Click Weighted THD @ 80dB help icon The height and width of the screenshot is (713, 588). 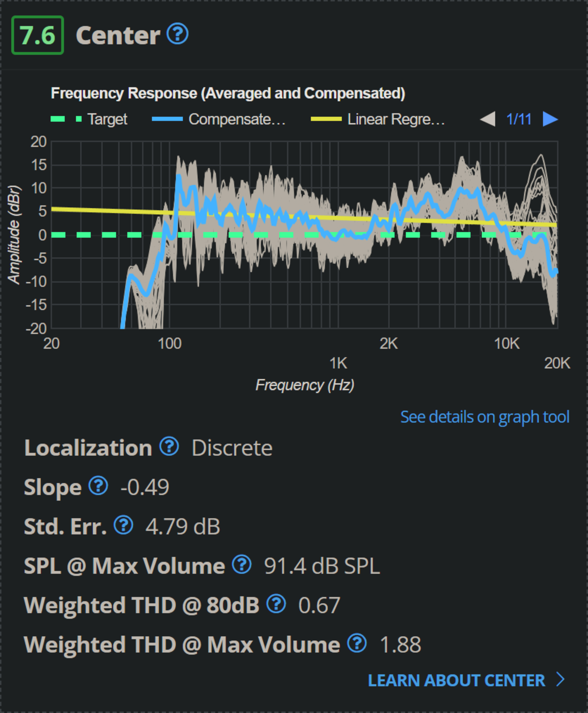276,604
